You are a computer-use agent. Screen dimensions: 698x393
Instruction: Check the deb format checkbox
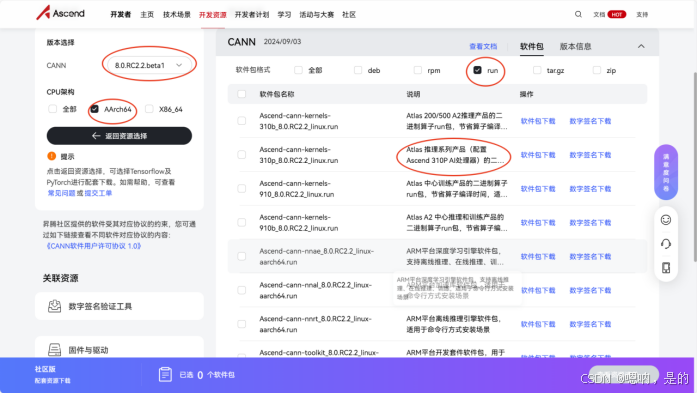click(358, 70)
